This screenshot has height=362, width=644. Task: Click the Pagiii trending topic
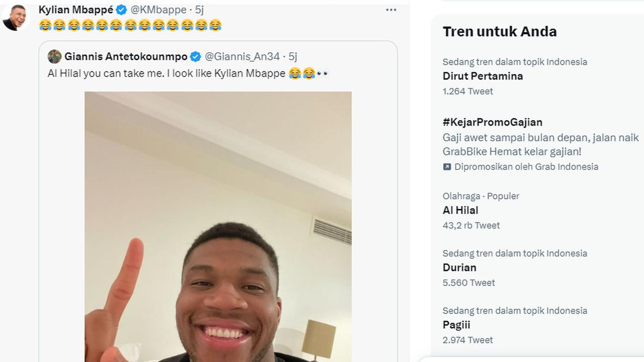coord(456,325)
